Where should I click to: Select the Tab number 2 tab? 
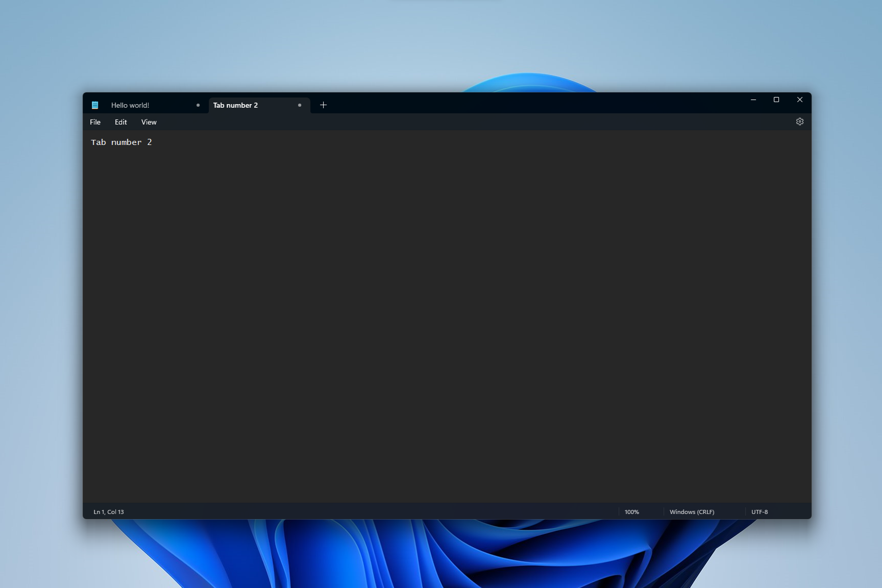[259, 105]
